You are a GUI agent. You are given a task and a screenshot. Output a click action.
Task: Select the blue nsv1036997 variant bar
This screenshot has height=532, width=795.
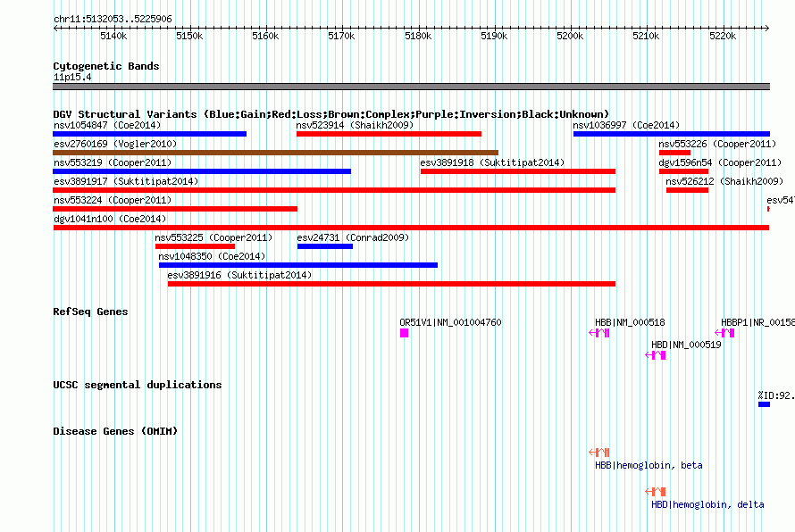click(x=672, y=134)
